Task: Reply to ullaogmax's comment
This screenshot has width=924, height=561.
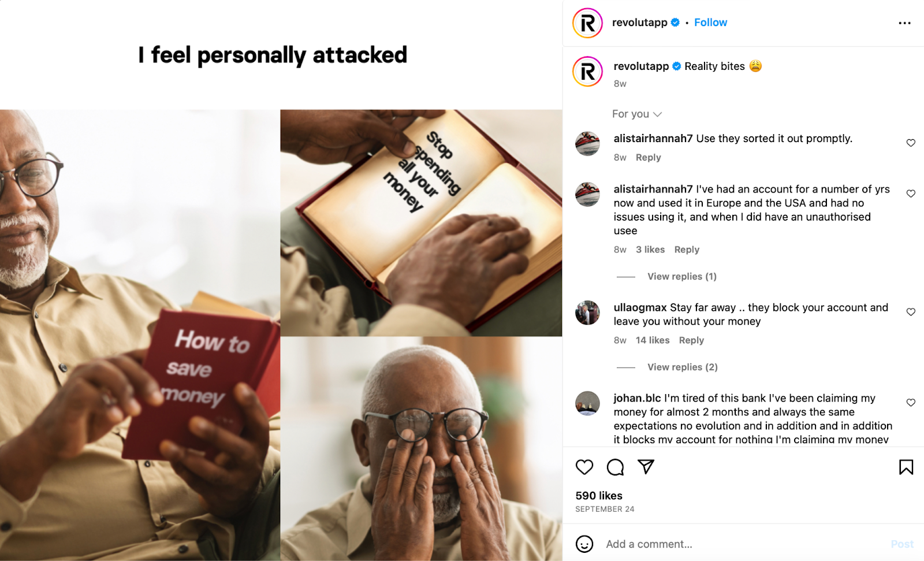Action: [691, 340]
